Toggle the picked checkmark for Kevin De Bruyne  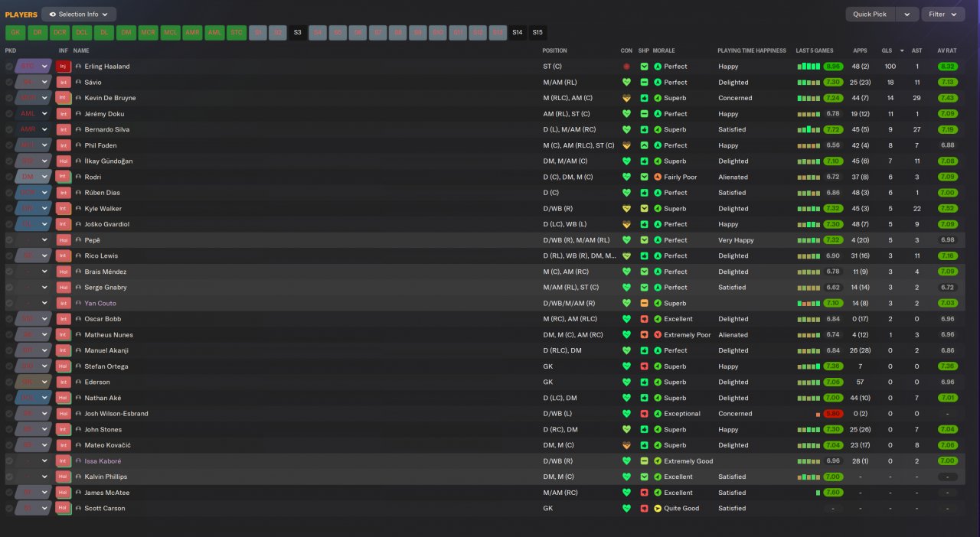tap(9, 98)
